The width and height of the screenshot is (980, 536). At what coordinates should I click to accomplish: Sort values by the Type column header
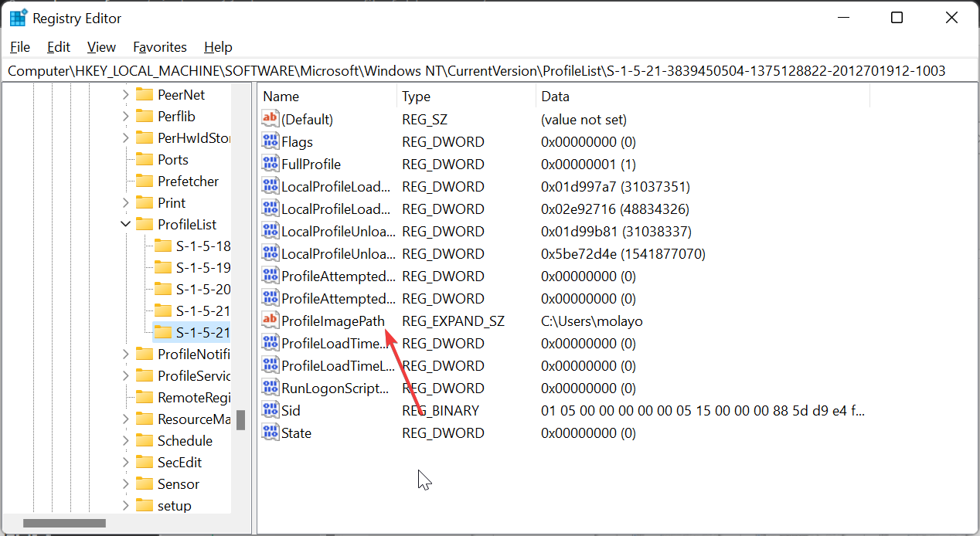click(x=467, y=97)
